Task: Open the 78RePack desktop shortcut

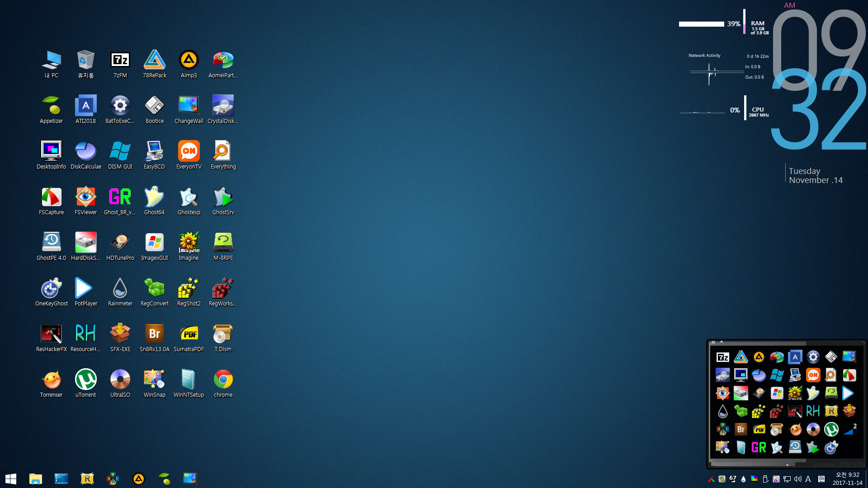Action: coord(155,64)
